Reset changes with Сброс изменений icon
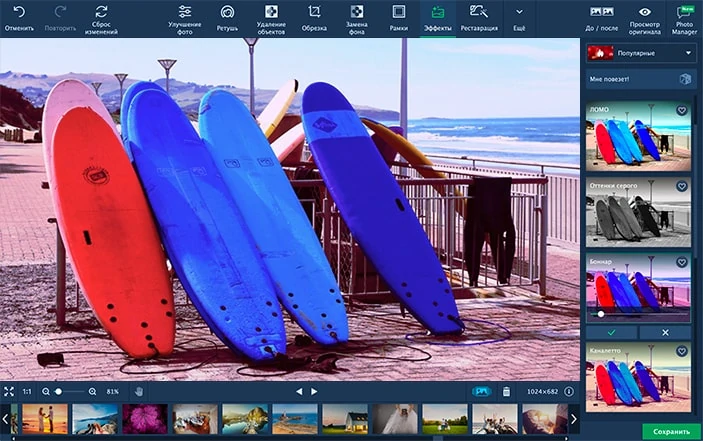 coord(101,11)
